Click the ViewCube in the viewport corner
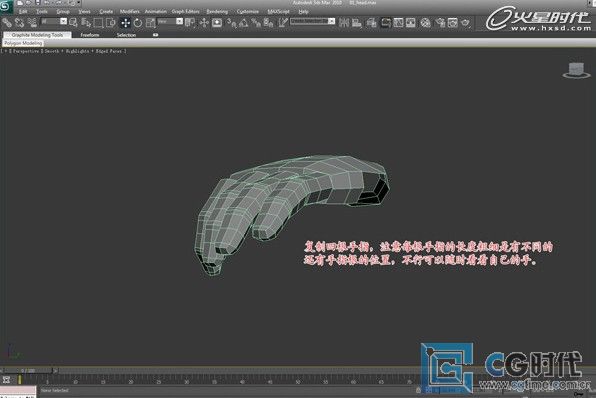Screen dimensions: 596x398 (x=576, y=70)
